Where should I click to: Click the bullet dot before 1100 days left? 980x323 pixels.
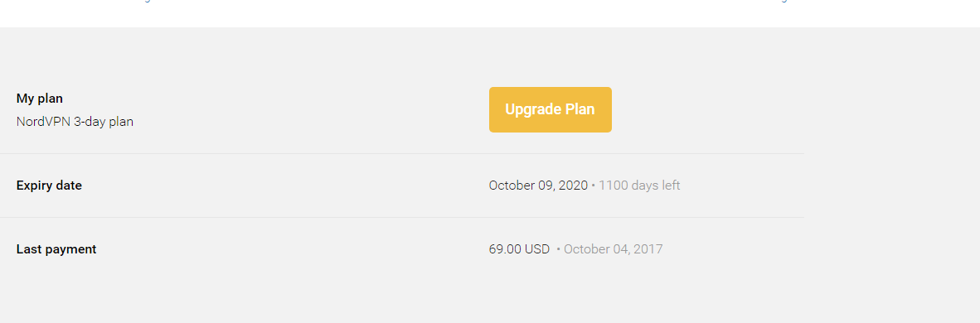click(x=593, y=186)
